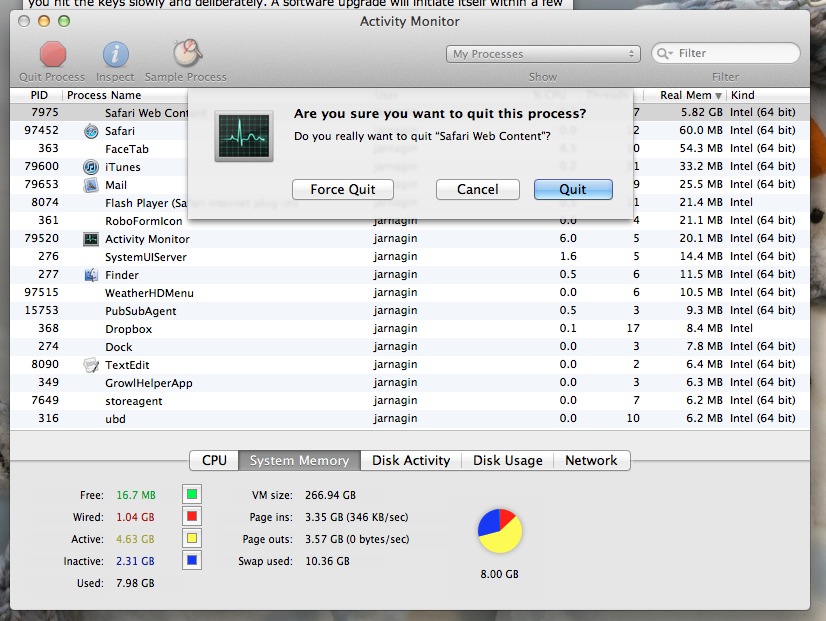Select the Finder icon in process list

[x=91, y=275]
